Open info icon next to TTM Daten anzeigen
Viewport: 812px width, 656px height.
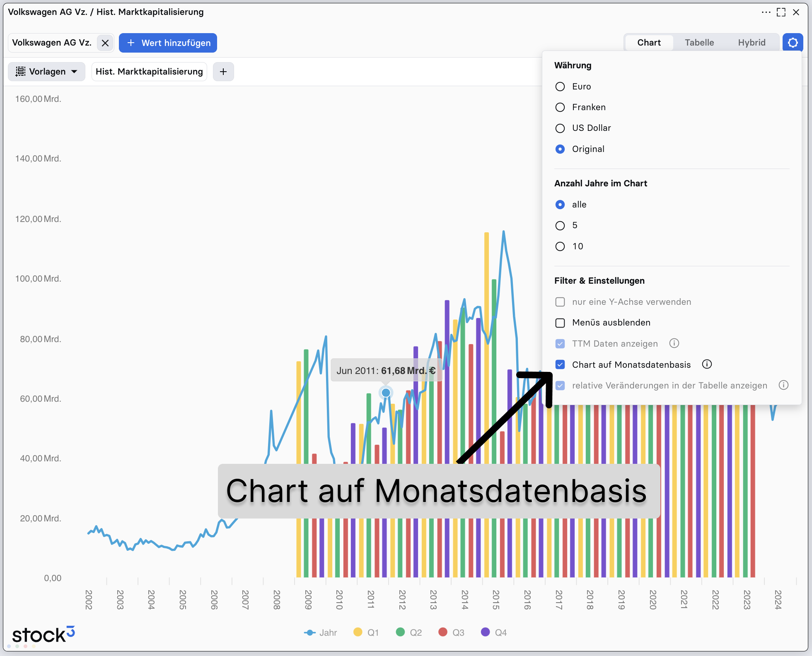(674, 343)
